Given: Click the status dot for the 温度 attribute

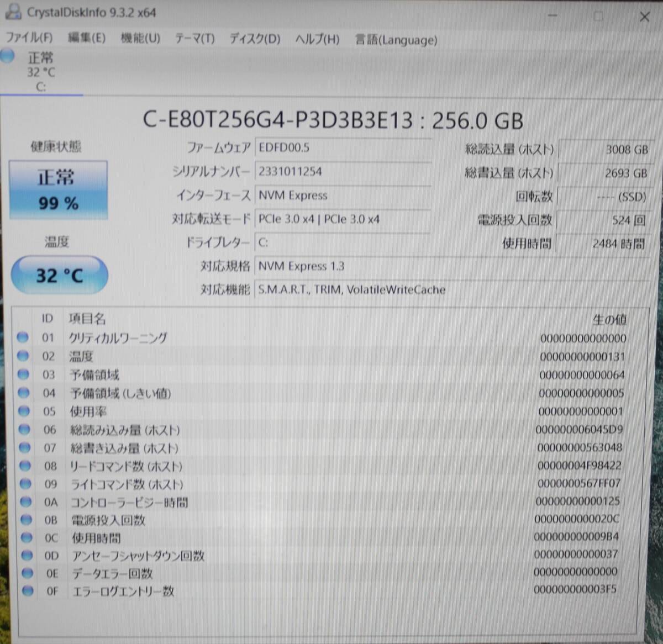Looking at the screenshot, I should pyautogui.click(x=23, y=356).
